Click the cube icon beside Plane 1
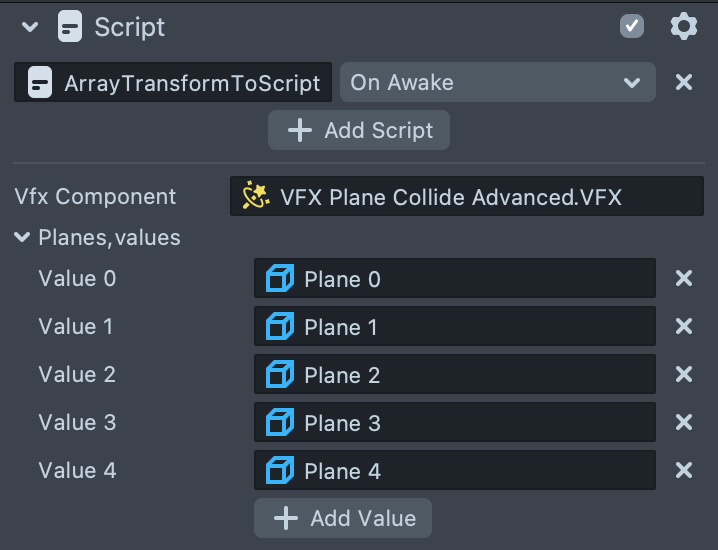 click(x=280, y=327)
